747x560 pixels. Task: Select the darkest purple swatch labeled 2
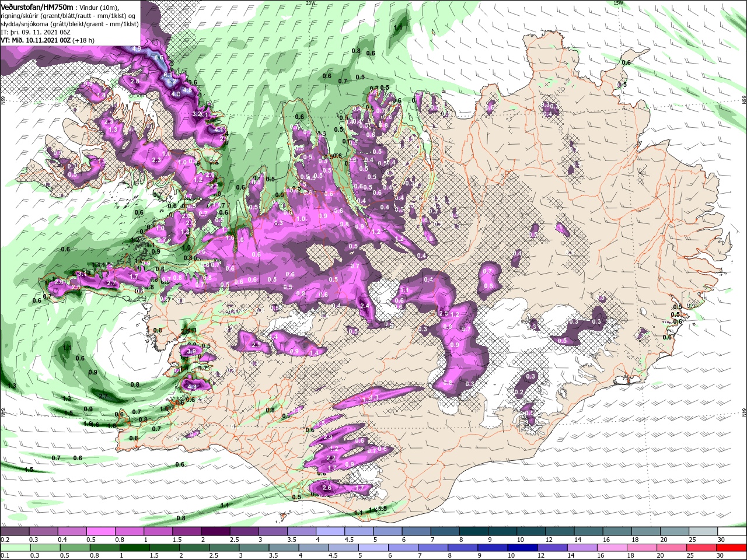215,532
